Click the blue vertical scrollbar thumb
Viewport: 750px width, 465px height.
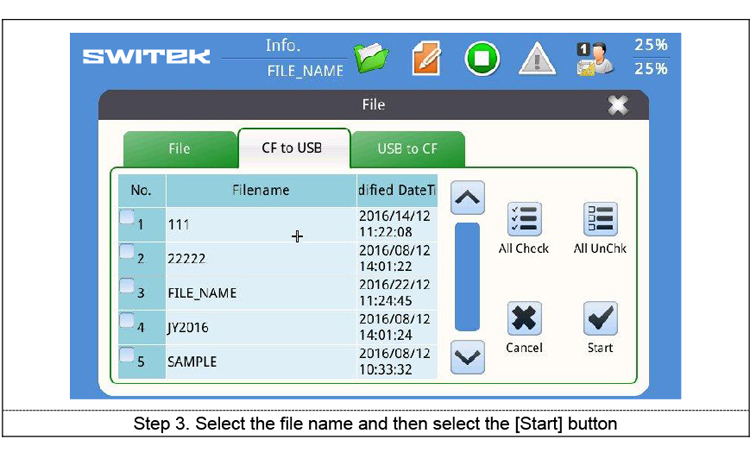tap(467, 277)
